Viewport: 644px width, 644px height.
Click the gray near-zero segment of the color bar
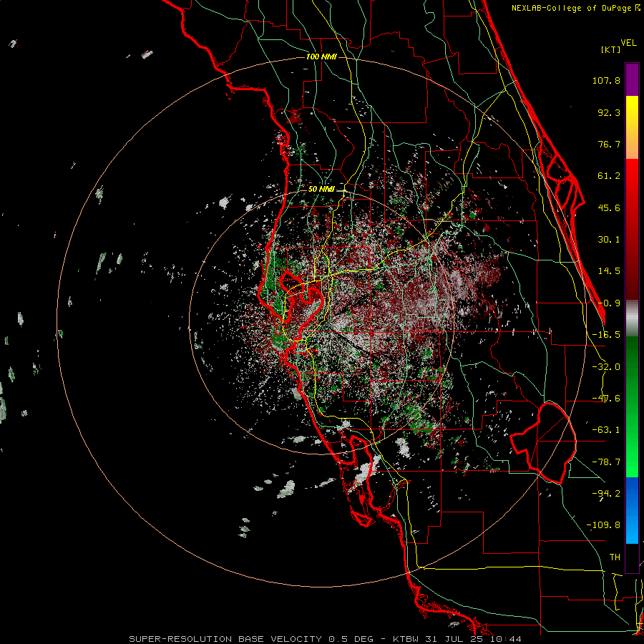coord(632,318)
